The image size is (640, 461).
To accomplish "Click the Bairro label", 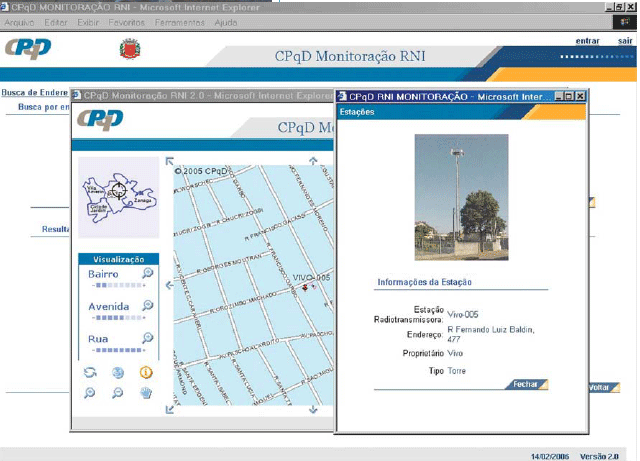I will (x=103, y=274).
